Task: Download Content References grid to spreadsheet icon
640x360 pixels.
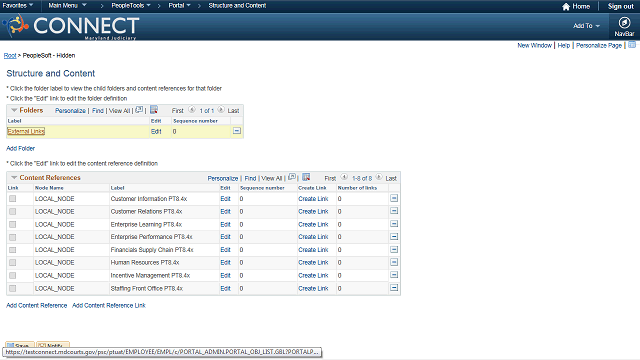Action: coord(306,177)
